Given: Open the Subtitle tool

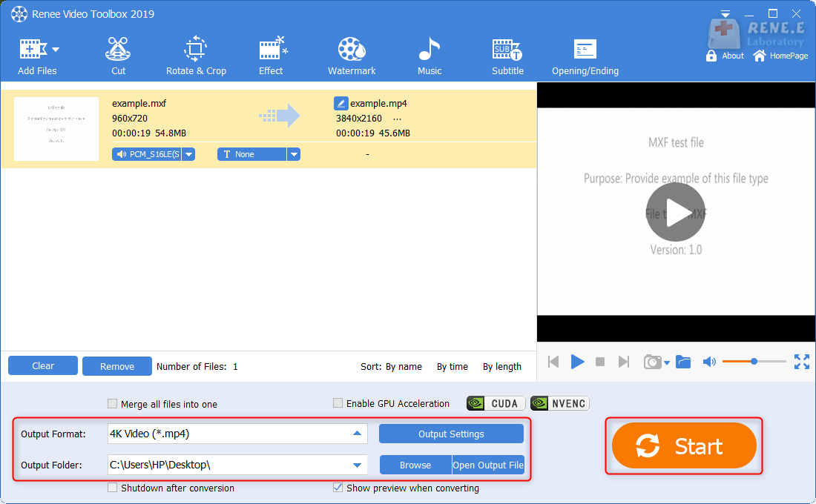Looking at the screenshot, I should tap(507, 56).
